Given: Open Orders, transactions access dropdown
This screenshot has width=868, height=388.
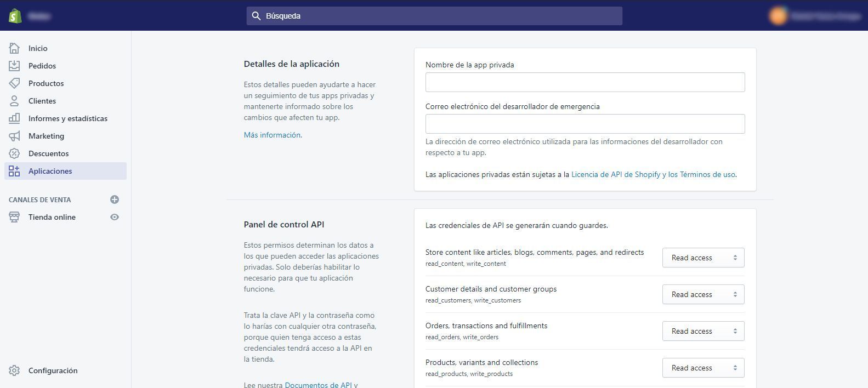Looking at the screenshot, I should click(704, 331).
